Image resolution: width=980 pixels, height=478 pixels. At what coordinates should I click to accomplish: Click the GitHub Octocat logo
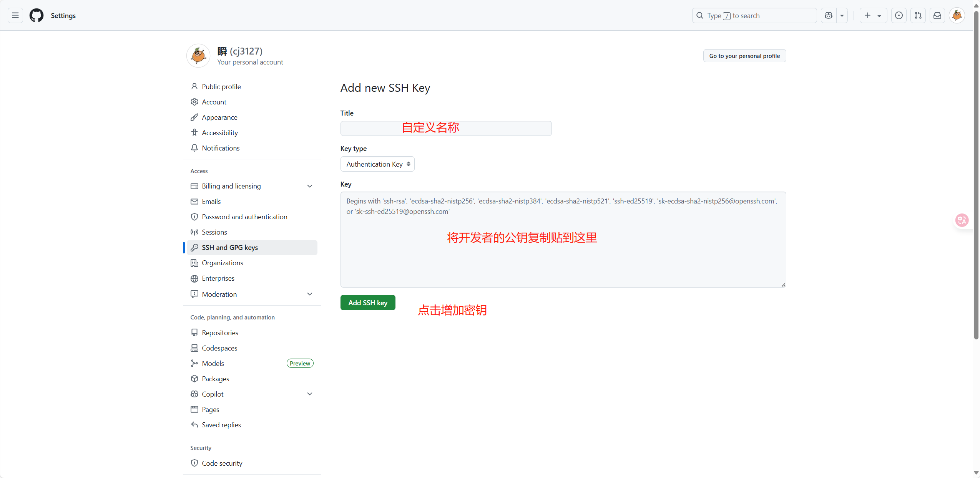click(37, 15)
